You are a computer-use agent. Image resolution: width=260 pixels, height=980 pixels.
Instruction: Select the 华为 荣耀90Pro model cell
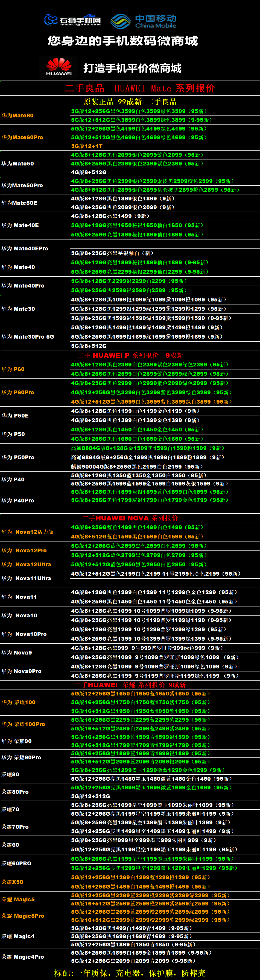pos(35,757)
